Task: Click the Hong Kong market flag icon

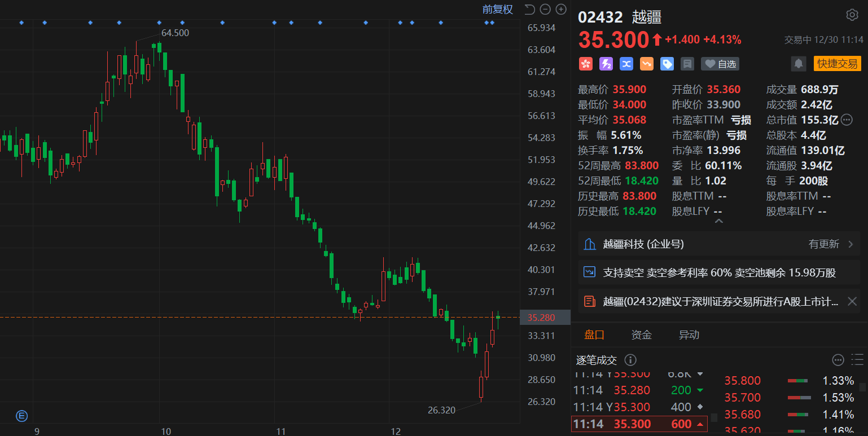Action: click(586, 64)
